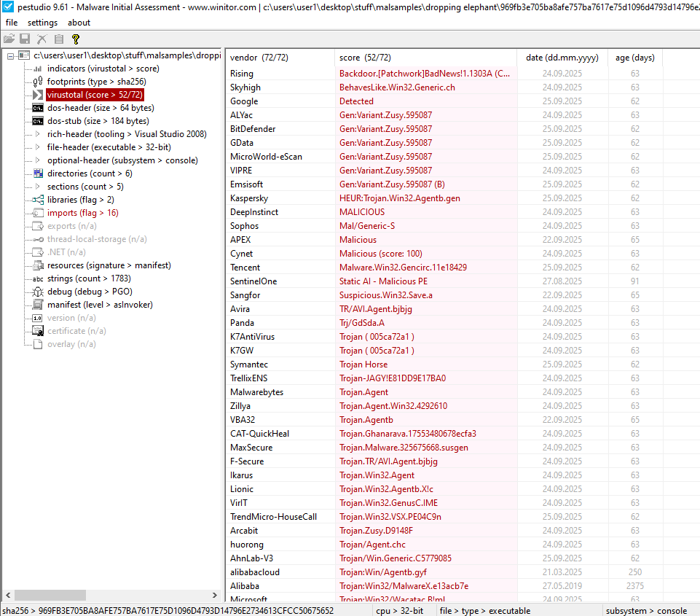Open the about menu
The width and height of the screenshot is (700, 616).
(x=79, y=23)
